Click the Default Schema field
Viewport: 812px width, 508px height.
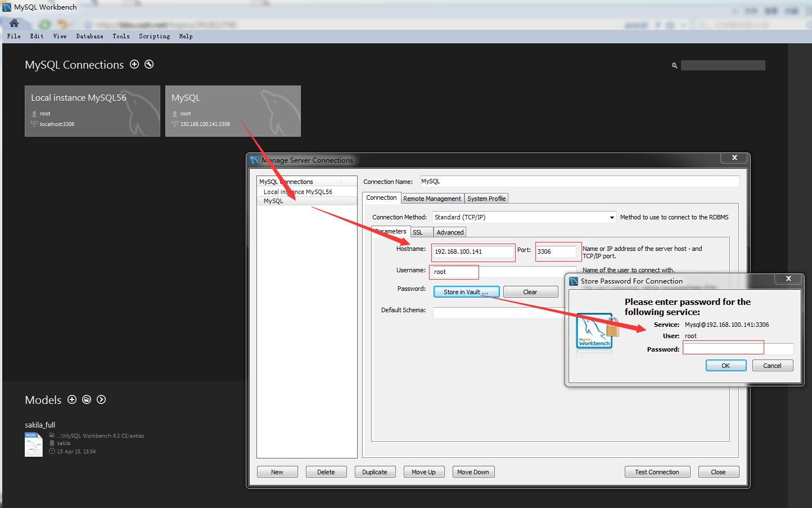[x=499, y=313]
